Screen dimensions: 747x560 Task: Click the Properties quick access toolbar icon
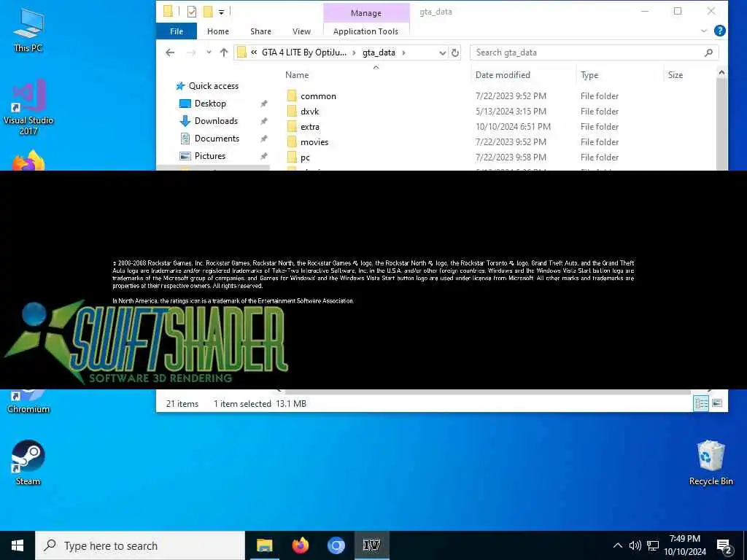[x=192, y=12]
